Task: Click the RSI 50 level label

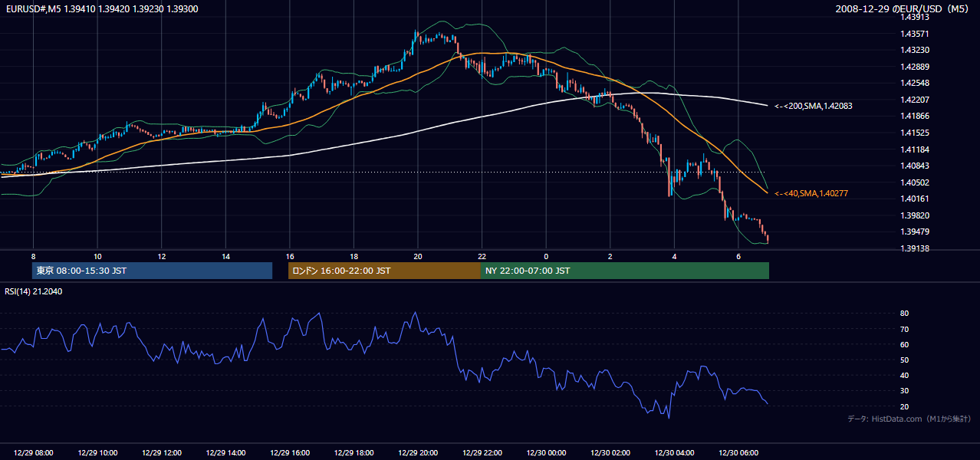Action: pyautogui.click(x=904, y=360)
